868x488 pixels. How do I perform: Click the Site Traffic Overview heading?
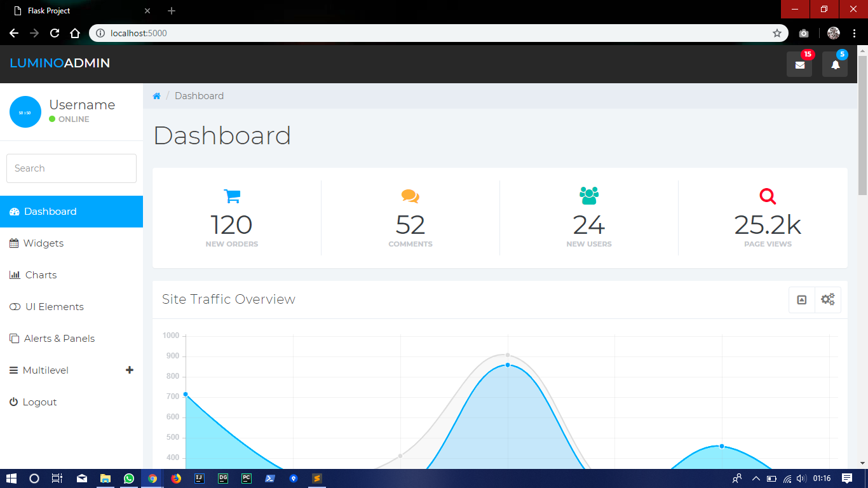pos(229,299)
